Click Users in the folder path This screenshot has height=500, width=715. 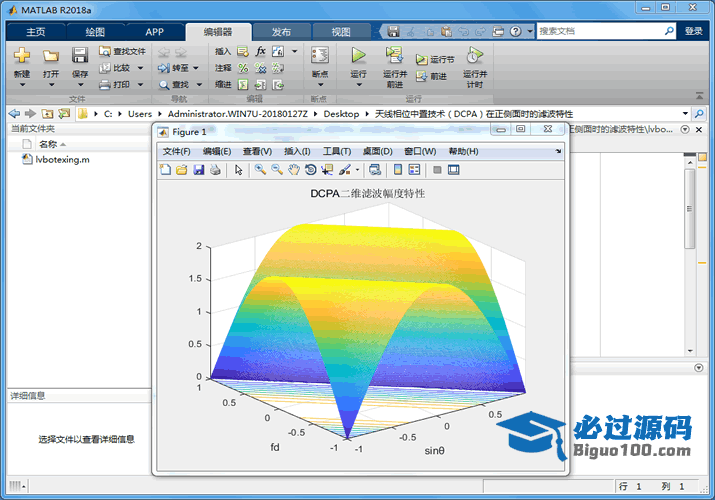pyautogui.click(x=140, y=114)
